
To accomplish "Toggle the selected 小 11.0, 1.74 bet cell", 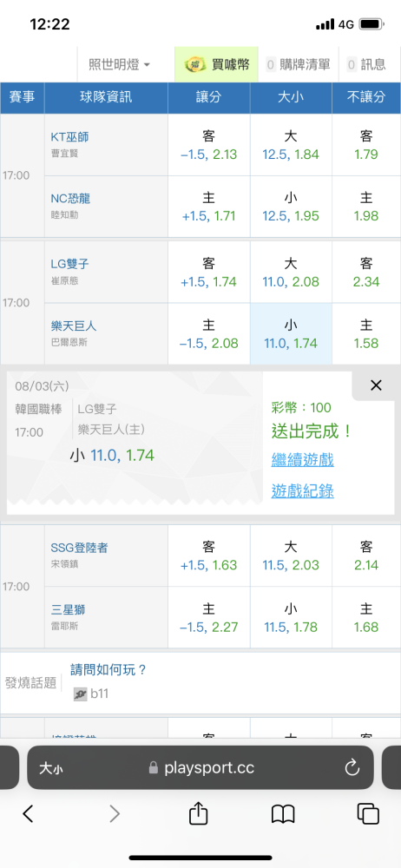I will click(291, 334).
